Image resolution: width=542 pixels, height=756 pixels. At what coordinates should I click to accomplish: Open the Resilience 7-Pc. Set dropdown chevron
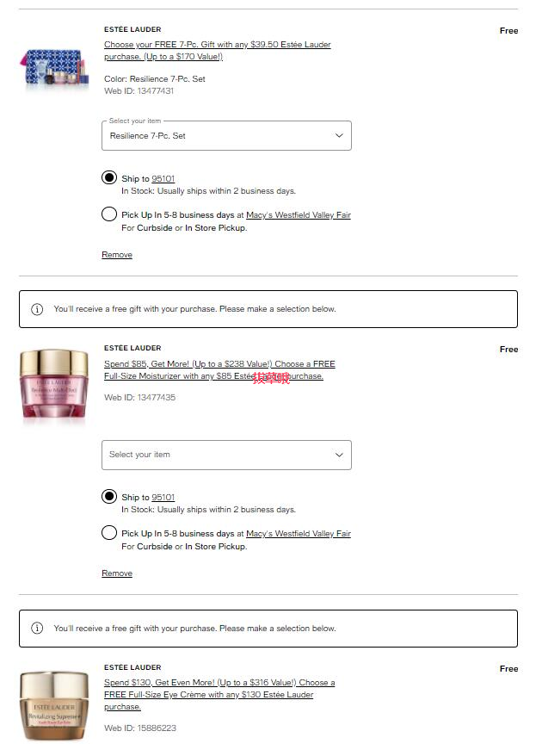[x=339, y=135]
